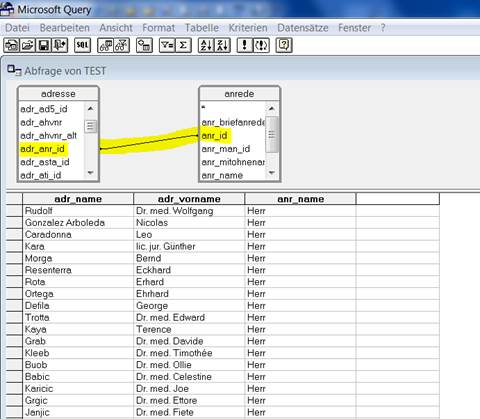Viewport: 480px width, 419px height.
Task: Click the cell Dr. med. Timothée
Action: [x=189, y=353]
